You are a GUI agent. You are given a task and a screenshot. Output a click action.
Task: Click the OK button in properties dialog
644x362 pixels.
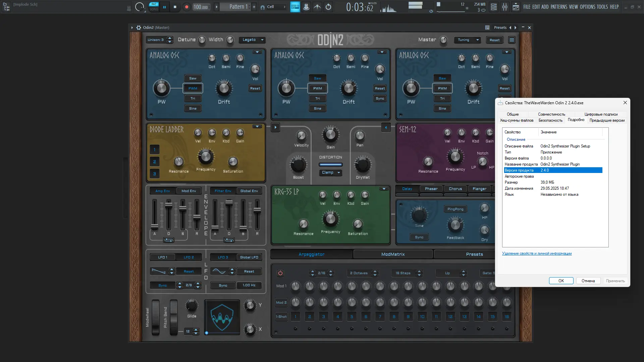point(561,281)
